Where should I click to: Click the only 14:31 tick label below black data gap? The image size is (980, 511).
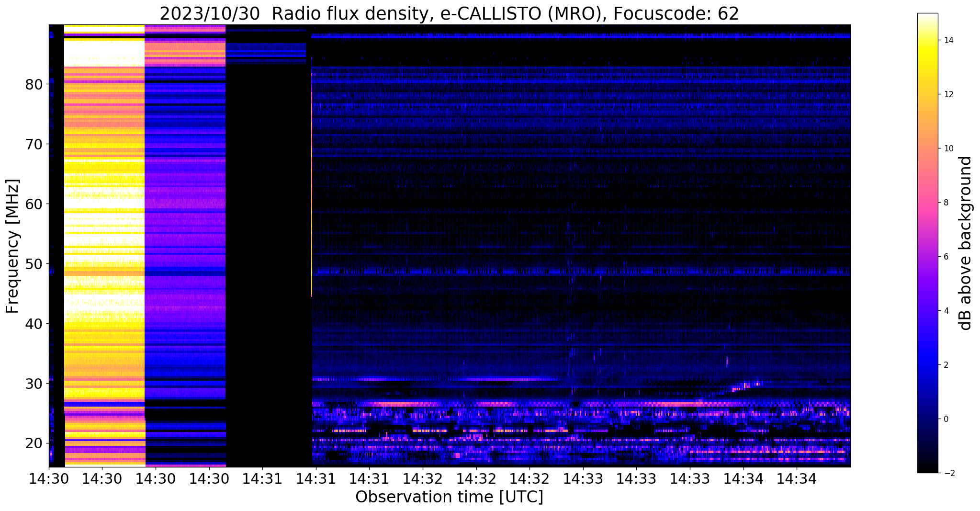tap(262, 479)
